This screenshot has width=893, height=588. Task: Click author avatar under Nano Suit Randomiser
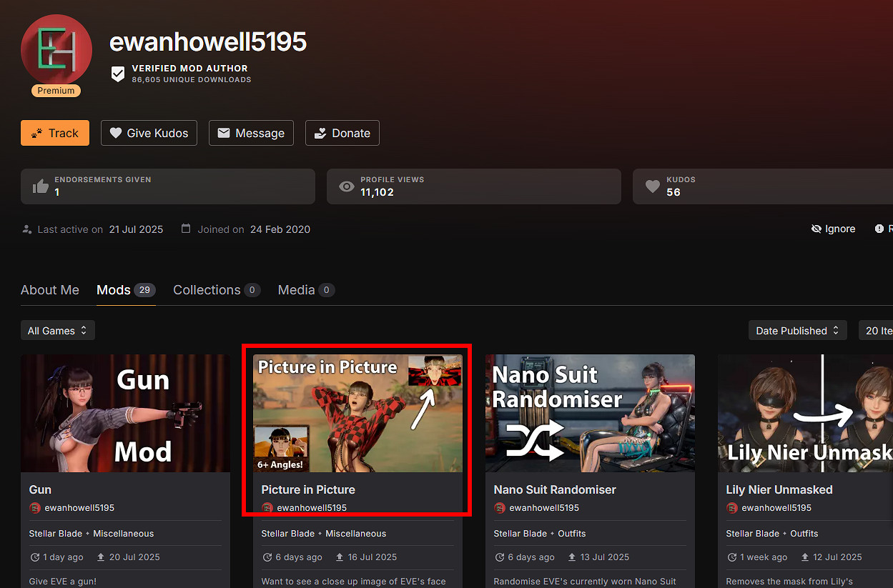coord(499,508)
